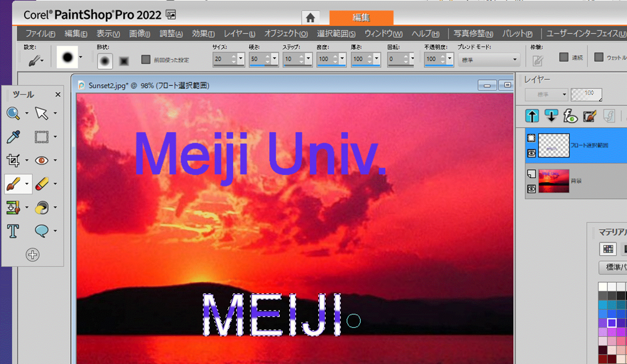Screen dimensions: 627x364
Task: Click the new layer up-arrow icon
Action: pos(532,116)
